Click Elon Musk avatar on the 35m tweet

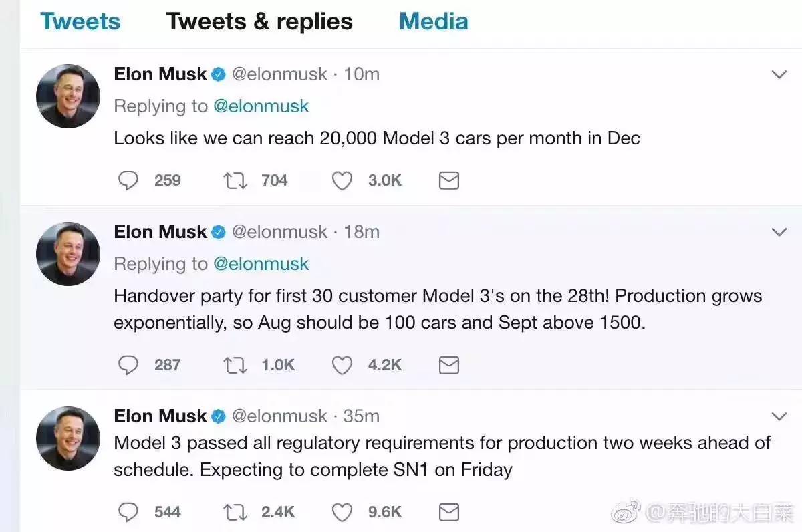click(x=68, y=438)
